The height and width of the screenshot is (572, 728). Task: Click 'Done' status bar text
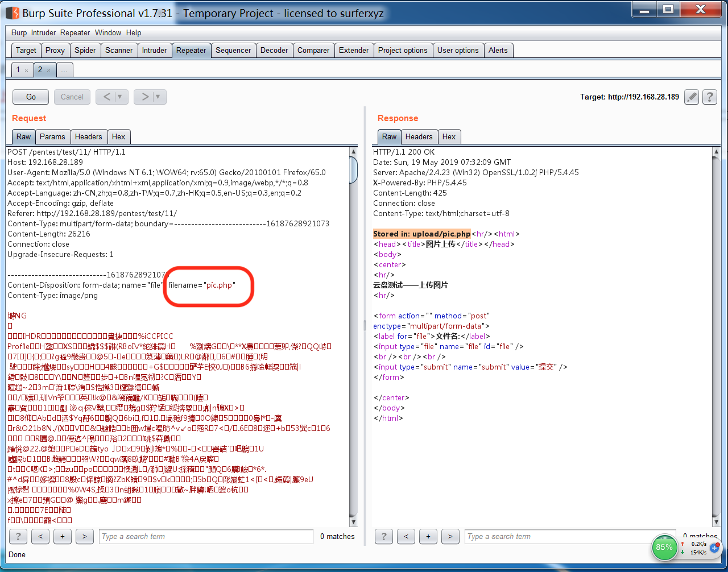[x=17, y=554]
